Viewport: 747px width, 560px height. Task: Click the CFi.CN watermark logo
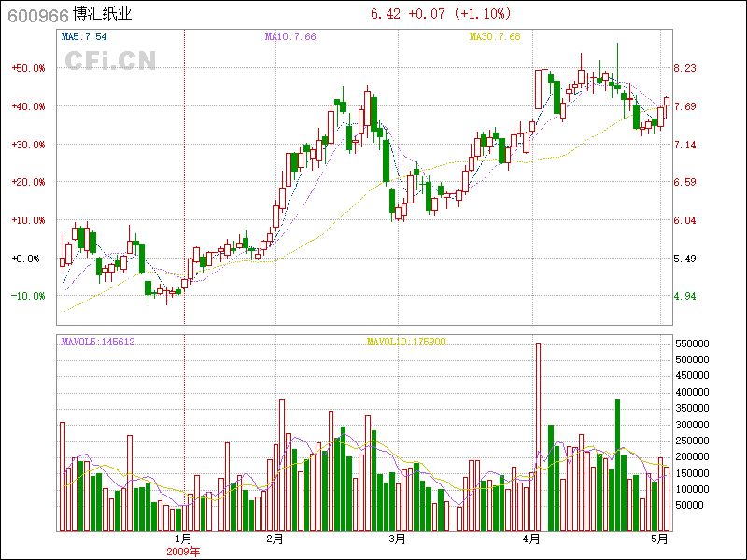click(x=110, y=61)
